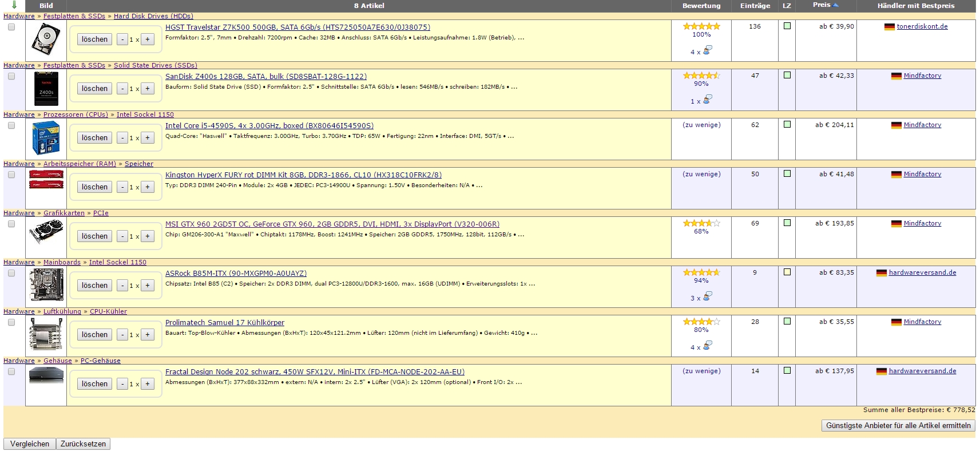Decrease quantity of Fractal Design Node 202
The height and width of the screenshot is (451, 980).
coord(122,384)
